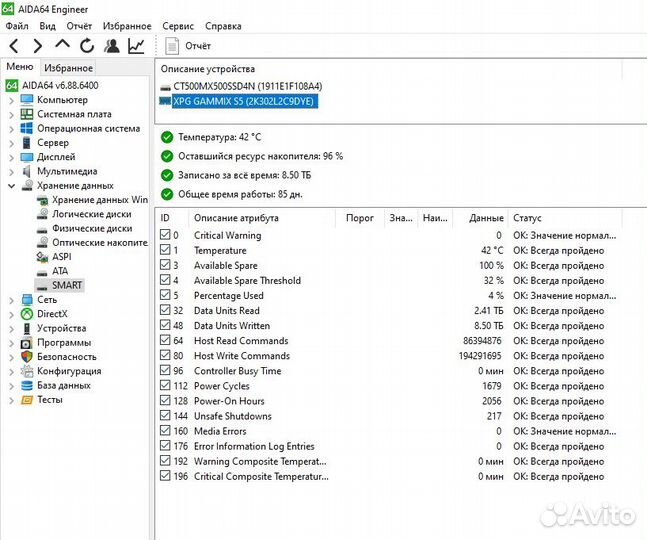This screenshot has width=647, height=540.
Task: Toggle the Temperature attribute checkbox
Action: (x=165, y=250)
